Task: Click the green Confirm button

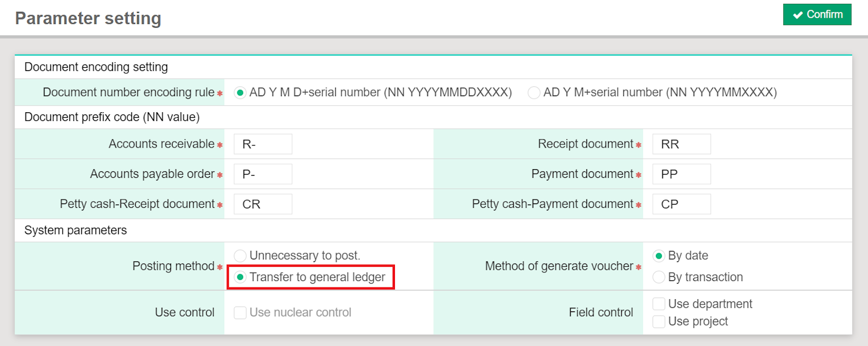Action: click(817, 15)
